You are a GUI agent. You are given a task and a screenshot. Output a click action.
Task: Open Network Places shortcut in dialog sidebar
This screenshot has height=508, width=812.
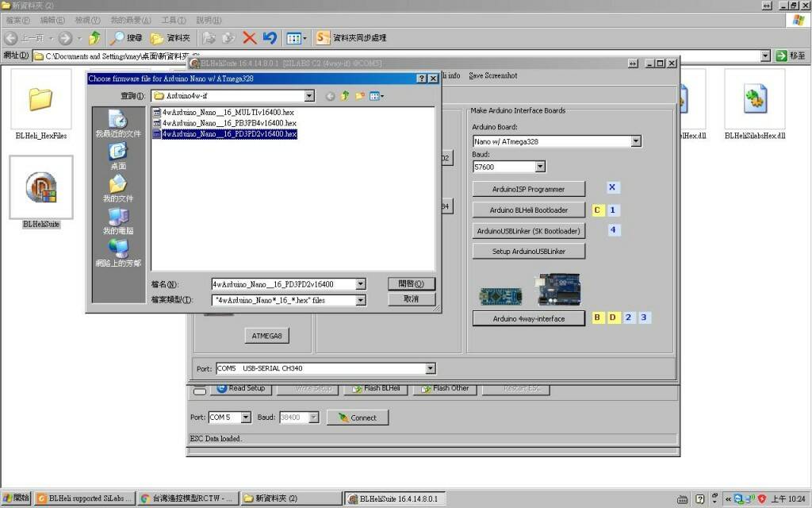point(118,253)
